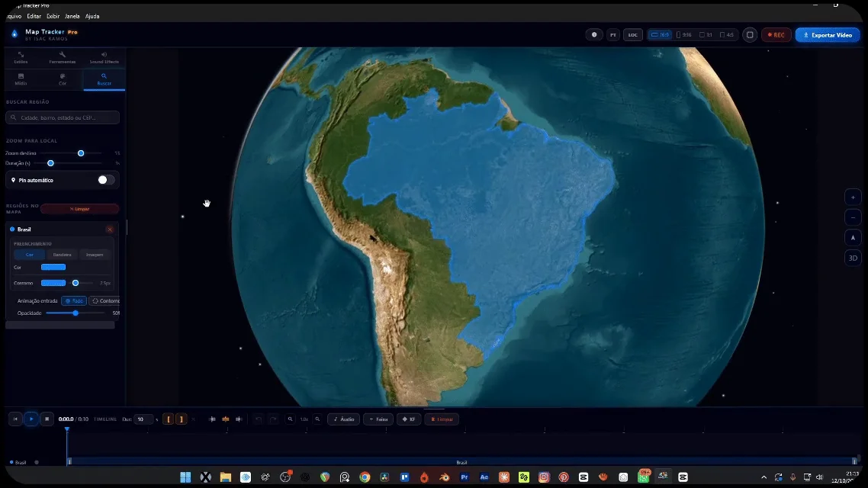
Task: Zoom in the timeline magnifier right of 1.0x
Action: (x=318, y=419)
